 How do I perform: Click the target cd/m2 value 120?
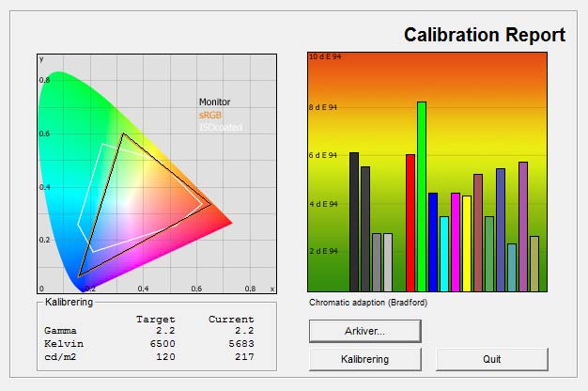pos(165,356)
